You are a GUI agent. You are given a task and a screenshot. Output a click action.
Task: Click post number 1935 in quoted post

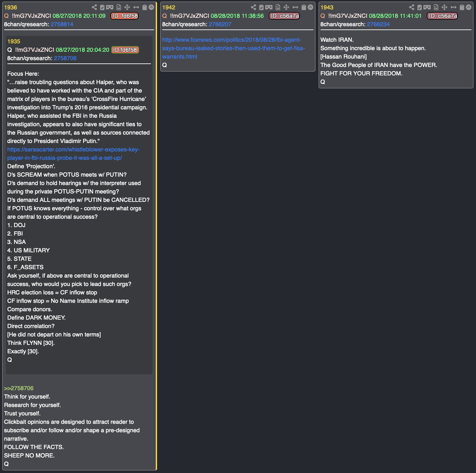click(14, 41)
